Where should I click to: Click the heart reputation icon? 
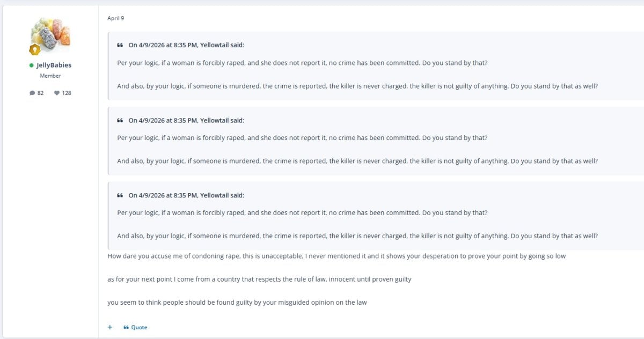click(57, 93)
